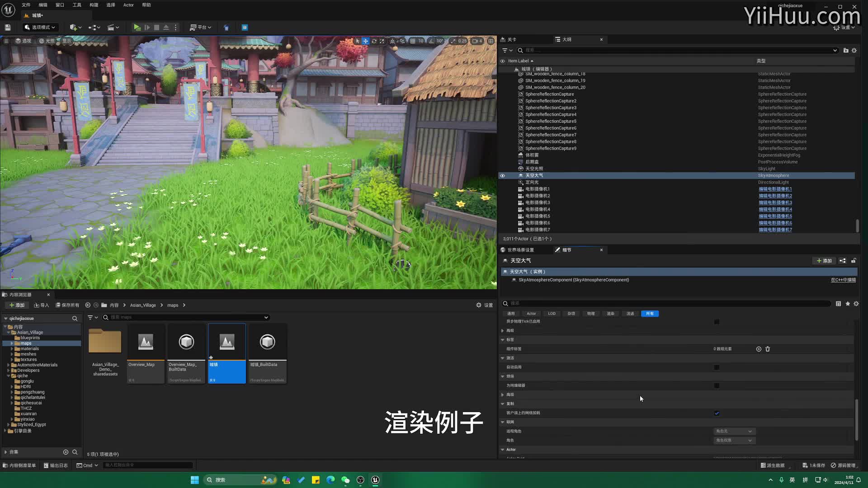Screen dimensions: 868x488
Task: Open the 透视 perspective view menu
Action: (x=23, y=41)
